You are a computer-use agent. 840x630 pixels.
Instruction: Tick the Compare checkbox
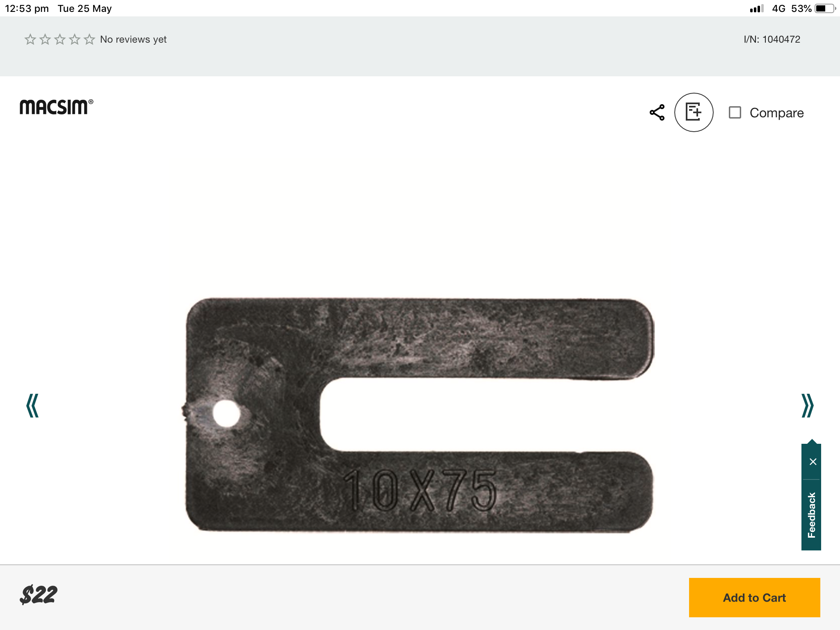click(735, 112)
